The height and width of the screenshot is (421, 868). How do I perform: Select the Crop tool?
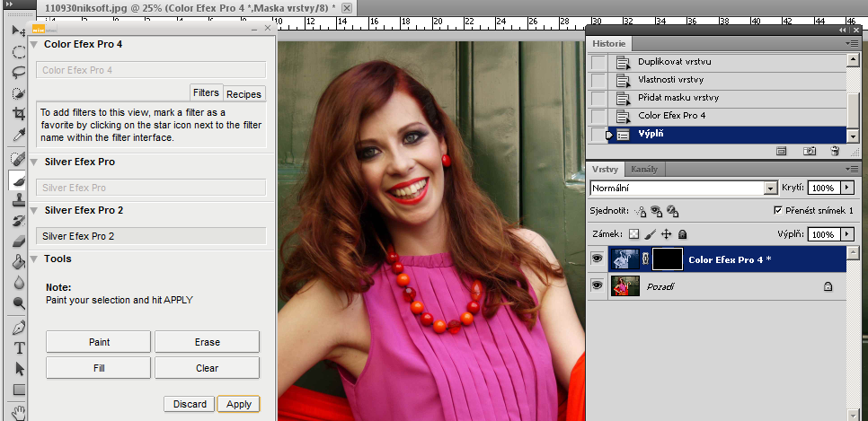pyautogui.click(x=18, y=114)
